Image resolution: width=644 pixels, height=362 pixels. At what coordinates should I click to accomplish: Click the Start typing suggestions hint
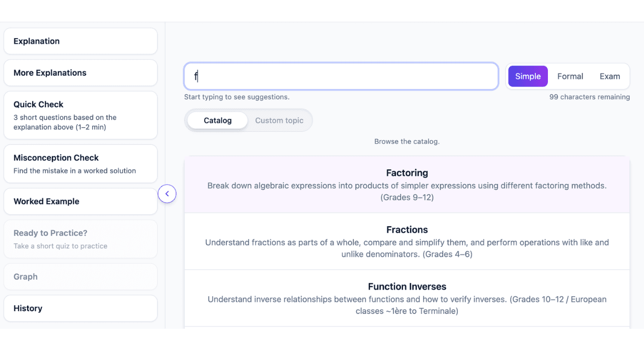(236, 97)
